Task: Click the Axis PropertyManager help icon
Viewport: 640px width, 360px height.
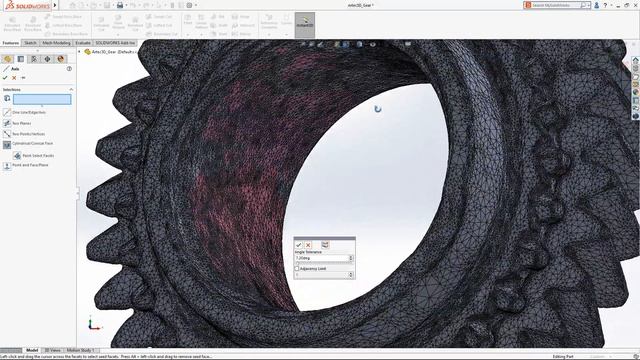Action: (x=69, y=69)
